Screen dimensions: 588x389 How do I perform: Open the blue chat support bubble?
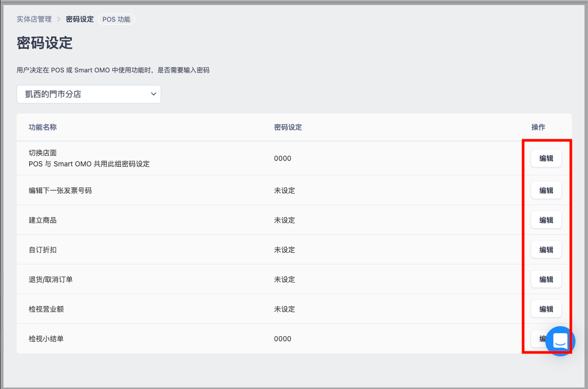560,341
